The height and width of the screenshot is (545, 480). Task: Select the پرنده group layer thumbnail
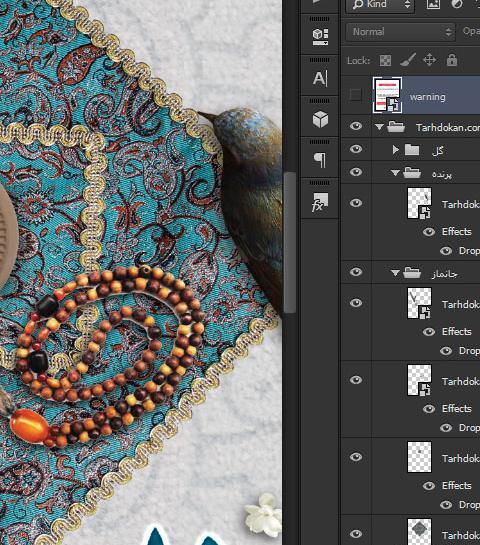tap(420, 203)
